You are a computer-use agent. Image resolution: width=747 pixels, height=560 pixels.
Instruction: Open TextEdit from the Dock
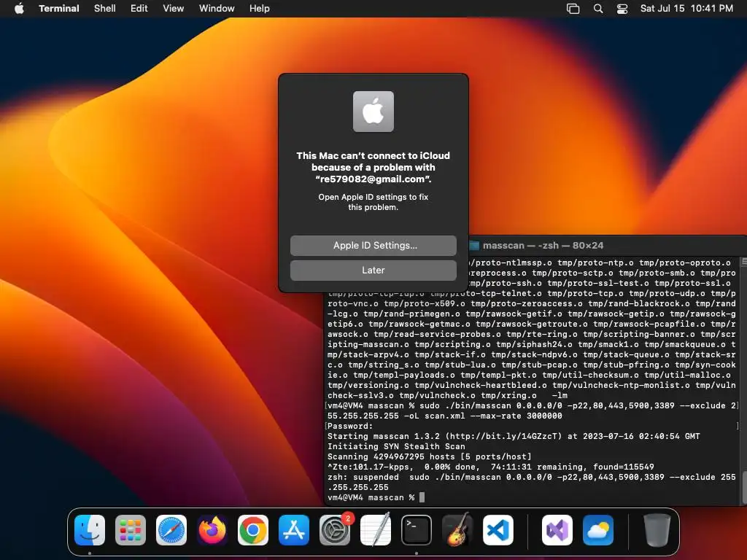[x=376, y=530]
